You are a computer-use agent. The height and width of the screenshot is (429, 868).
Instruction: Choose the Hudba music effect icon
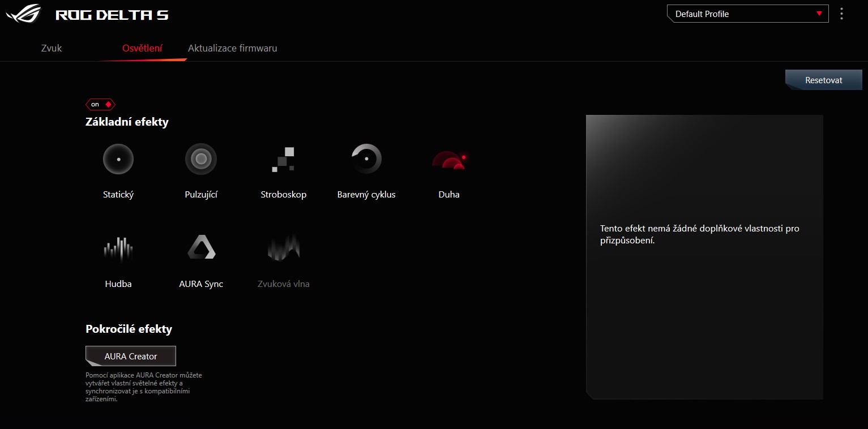pos(118,248)
